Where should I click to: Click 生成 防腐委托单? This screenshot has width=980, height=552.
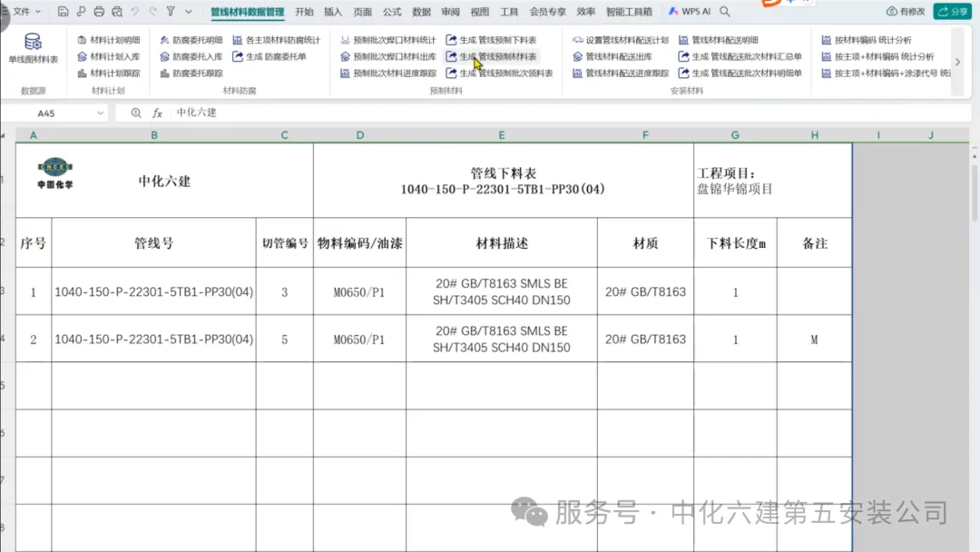(269, 56)
